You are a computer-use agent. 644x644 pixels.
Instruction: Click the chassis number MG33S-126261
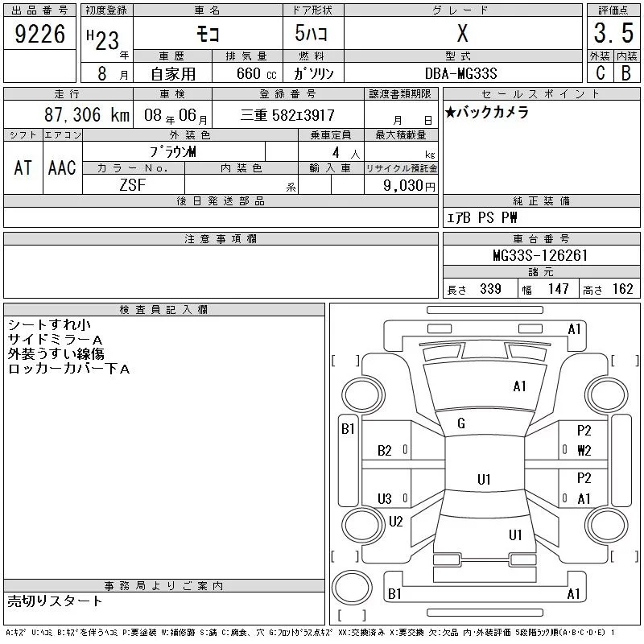click(540, 256)
